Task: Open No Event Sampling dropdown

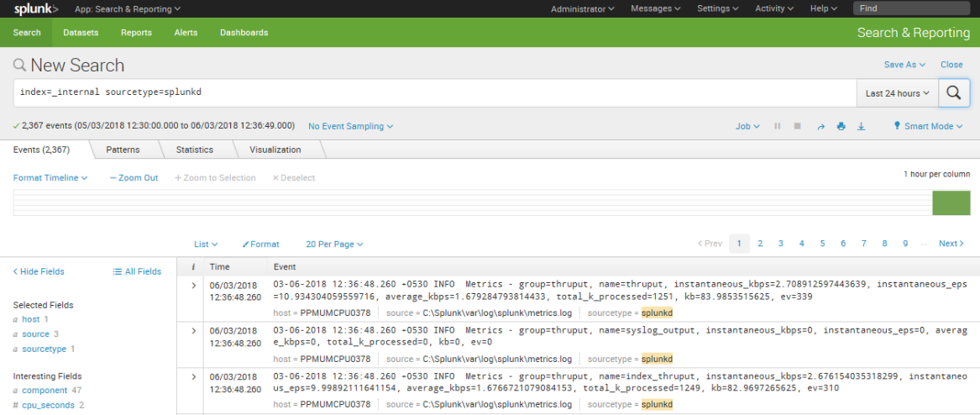Action: [351, 126]
